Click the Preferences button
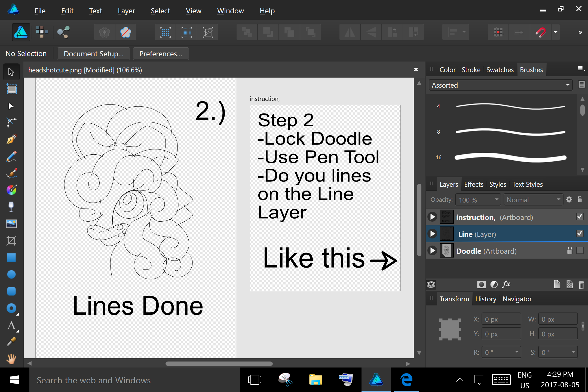588x392 pixels. (161, 54)
